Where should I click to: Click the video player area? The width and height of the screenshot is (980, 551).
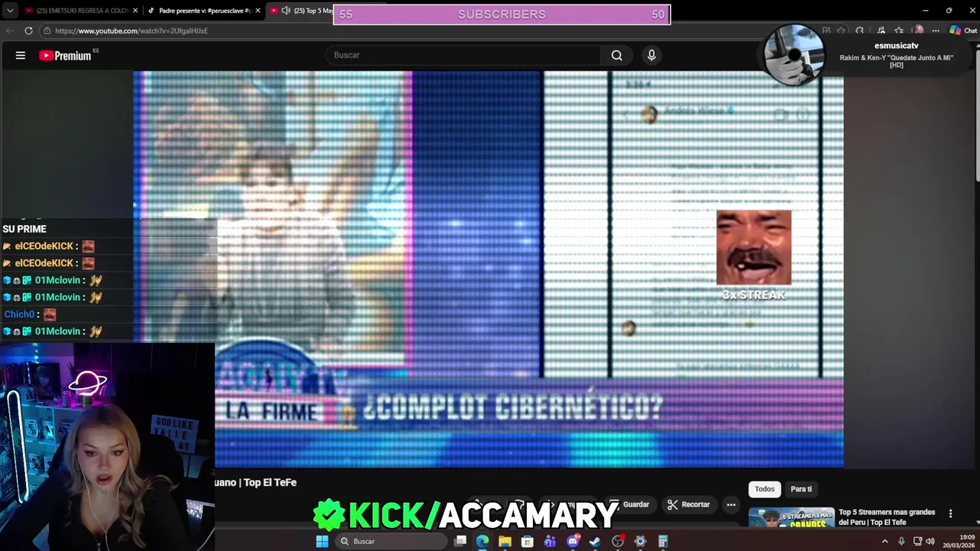pyautogui.click(x=488, y=269)
